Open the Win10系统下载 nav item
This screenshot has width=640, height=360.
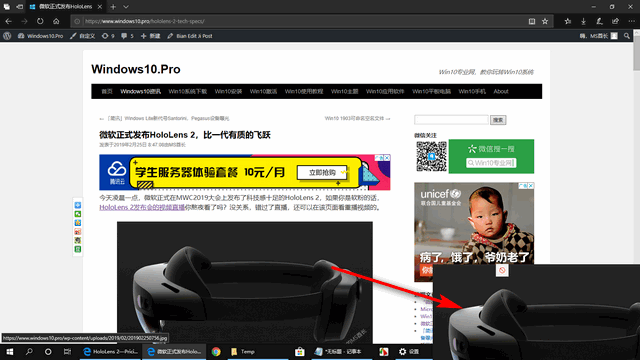click(188, 91)
